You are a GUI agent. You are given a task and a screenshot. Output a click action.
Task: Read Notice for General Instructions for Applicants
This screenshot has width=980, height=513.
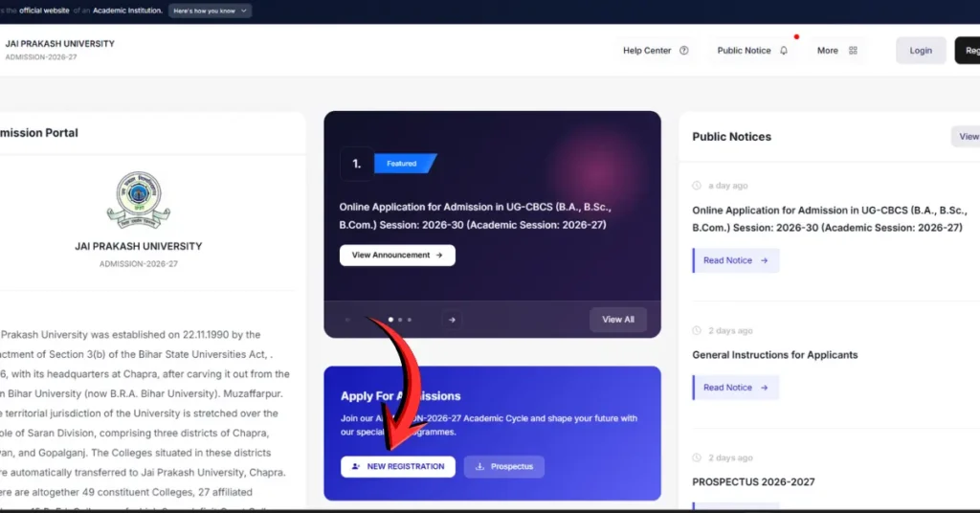736,388
